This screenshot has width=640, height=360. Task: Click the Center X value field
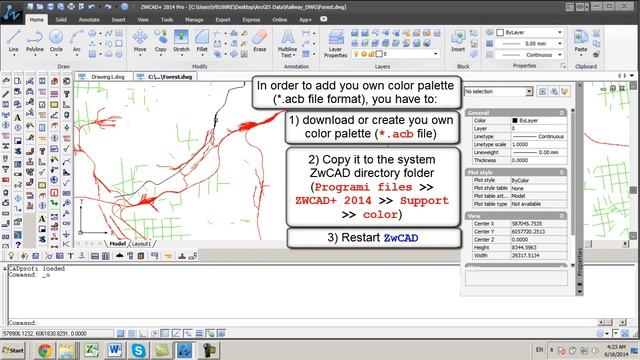point(538,224)
